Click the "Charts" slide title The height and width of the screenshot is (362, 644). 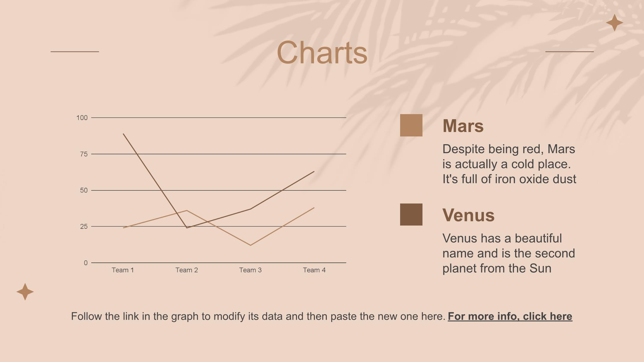pyautogui.click(x=322, y=53)
